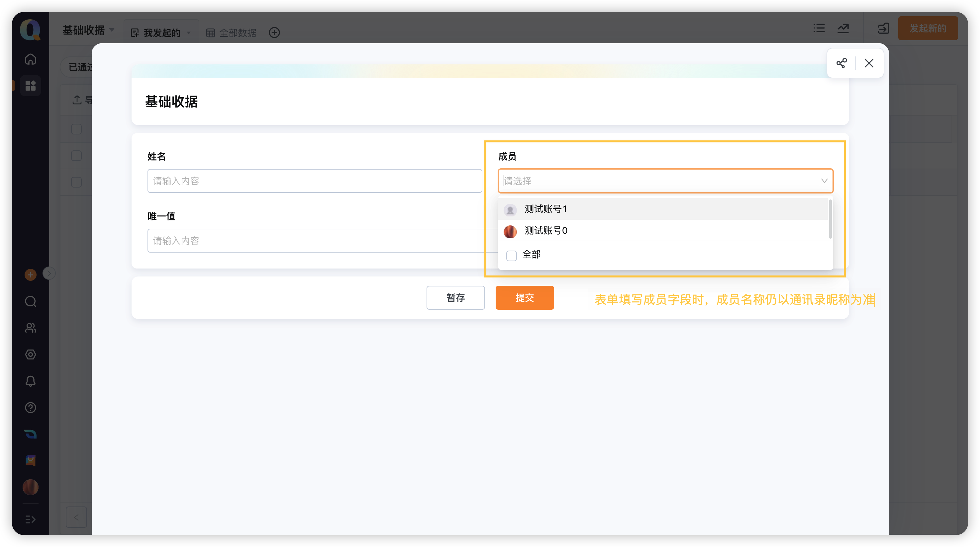The height and width of the screenshot is (547, 980).
Task: Open the contacts people icon in sidebar
Action: pyautogui.click(x=31, y=328)
